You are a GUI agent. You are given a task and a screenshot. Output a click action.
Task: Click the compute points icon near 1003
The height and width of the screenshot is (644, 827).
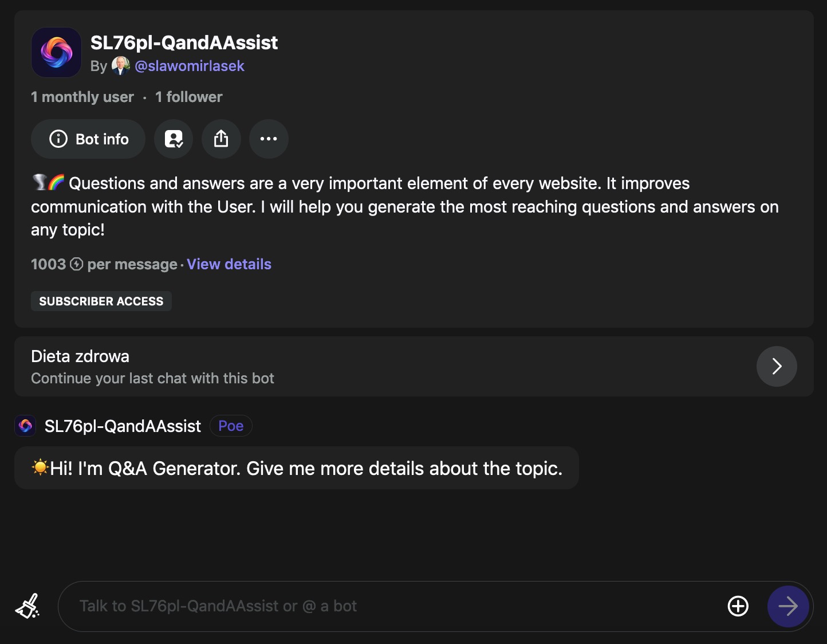click(77, 264)
